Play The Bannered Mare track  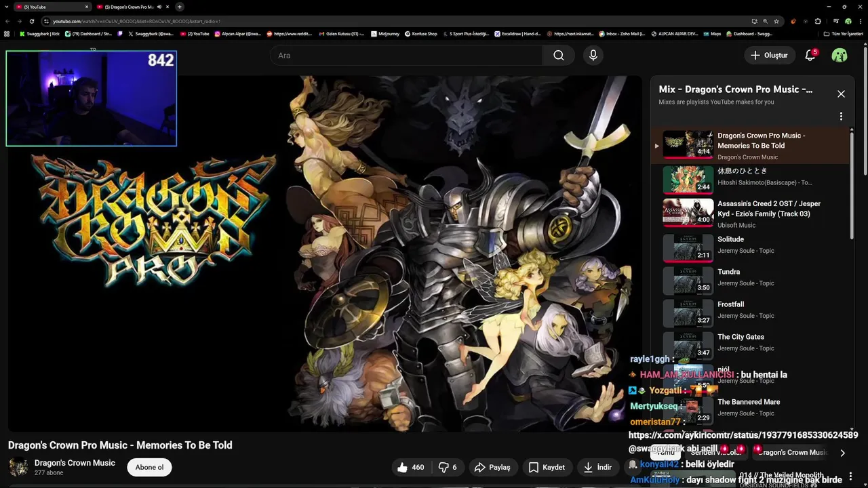(749, 409)
